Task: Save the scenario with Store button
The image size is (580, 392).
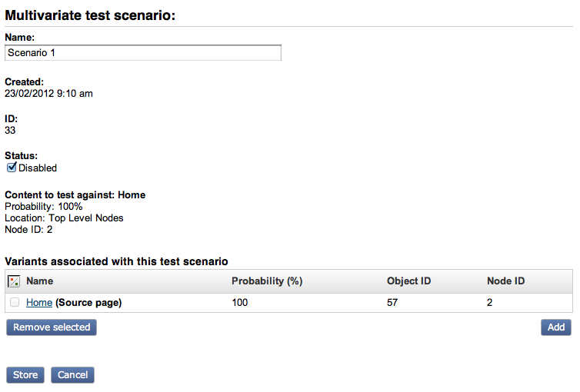Action: (25, 375)
